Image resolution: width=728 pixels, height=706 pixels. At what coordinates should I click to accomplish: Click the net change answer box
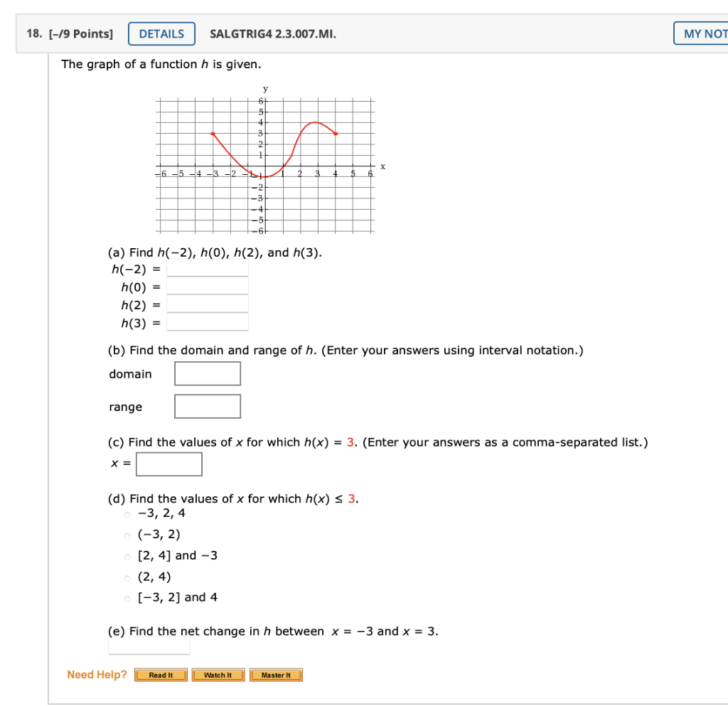coord(149,646)
